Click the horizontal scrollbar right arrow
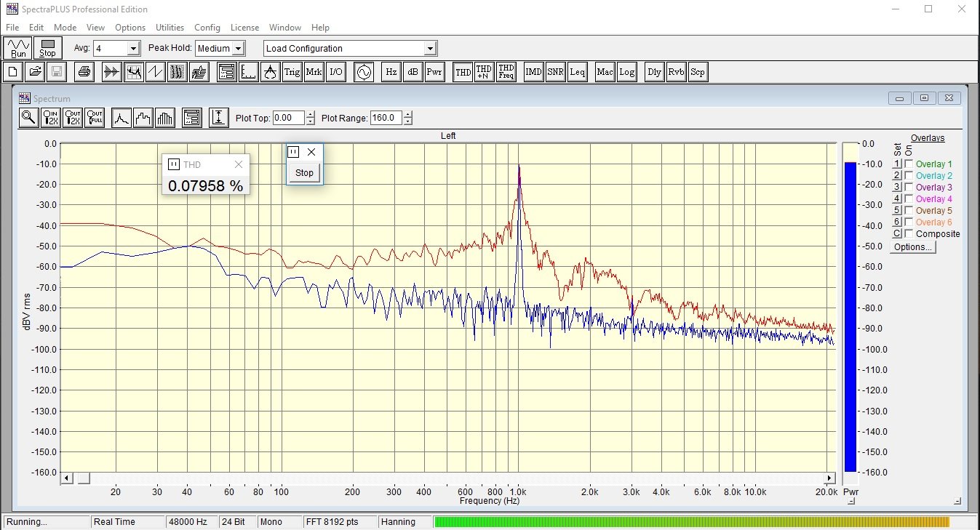 click(829, 478)
